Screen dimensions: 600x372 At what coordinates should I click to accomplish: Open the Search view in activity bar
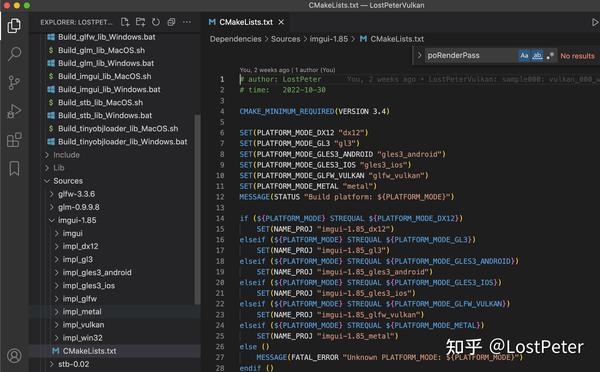coord(14,54)
